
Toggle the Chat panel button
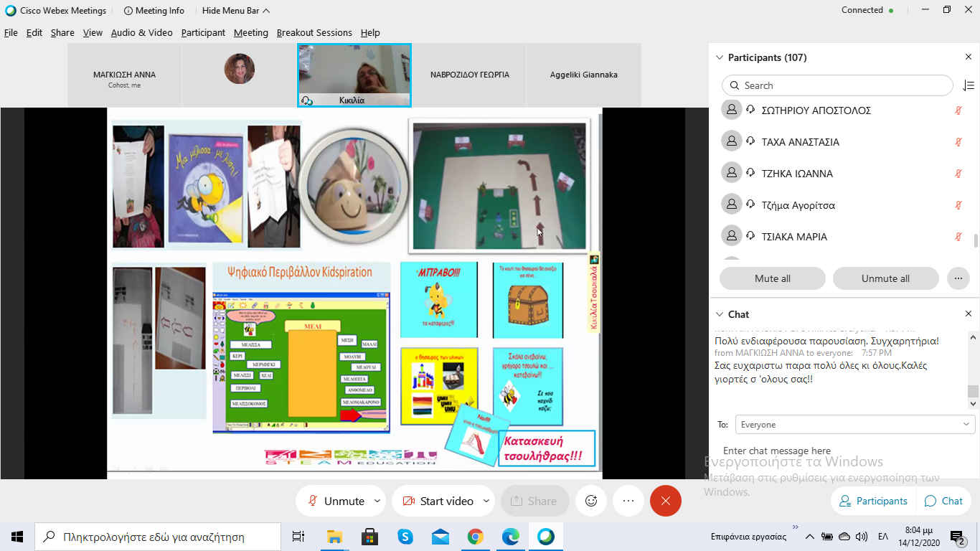point(943,501)
